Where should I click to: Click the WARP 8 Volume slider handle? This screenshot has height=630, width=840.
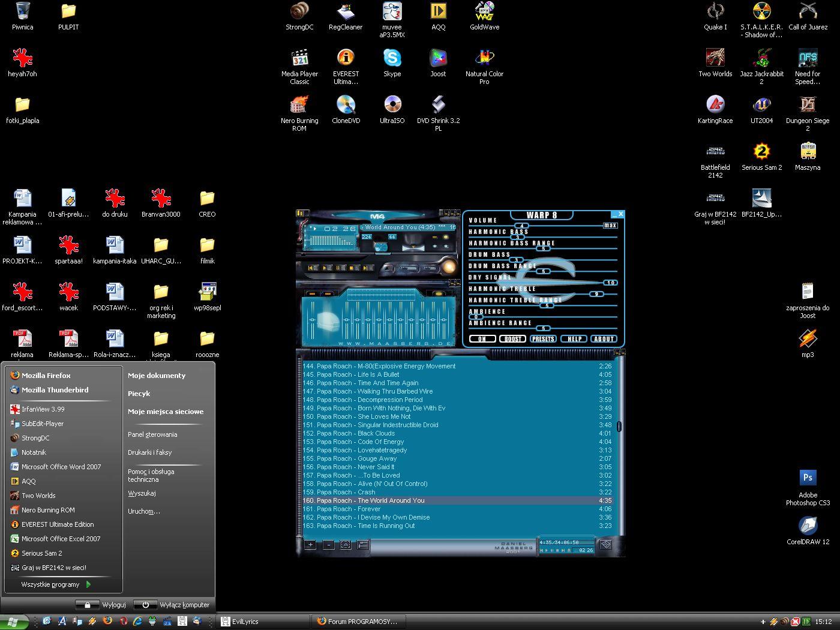(x=522, y=226)
